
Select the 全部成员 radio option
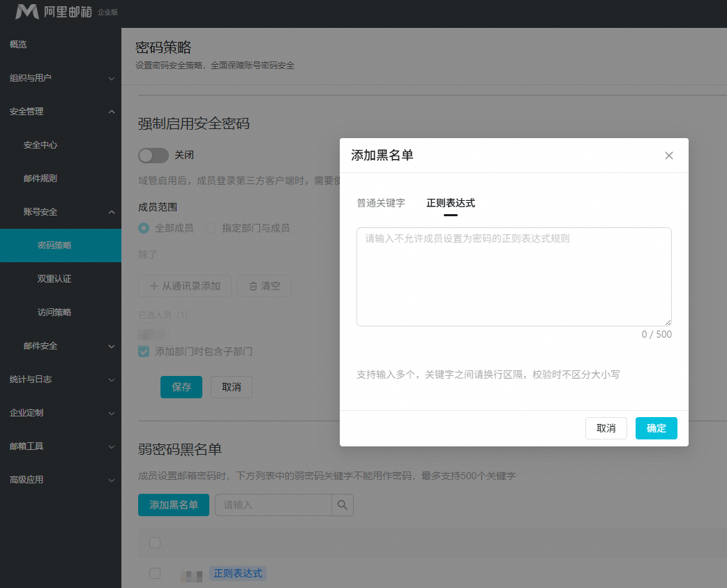pyautogui.click(x=144, y=228)
